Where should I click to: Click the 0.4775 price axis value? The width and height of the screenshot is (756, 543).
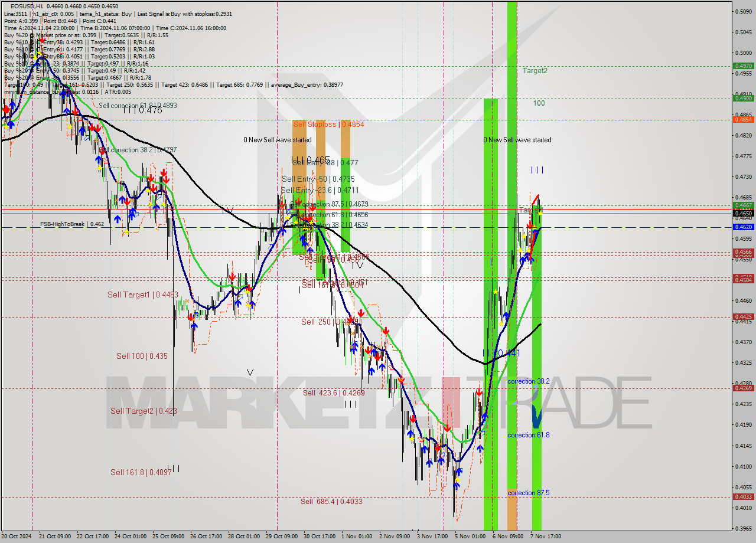pyautogui.click(x=744, y=156)
